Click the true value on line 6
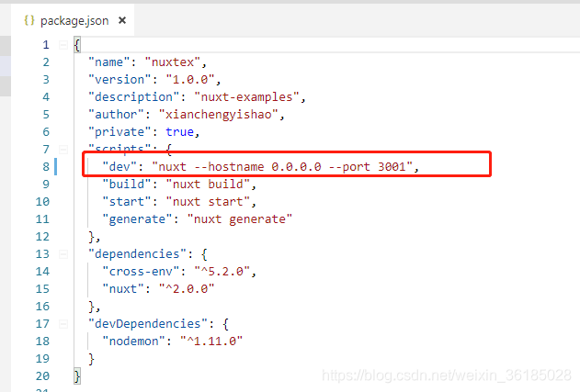 [x=179, y=132]
